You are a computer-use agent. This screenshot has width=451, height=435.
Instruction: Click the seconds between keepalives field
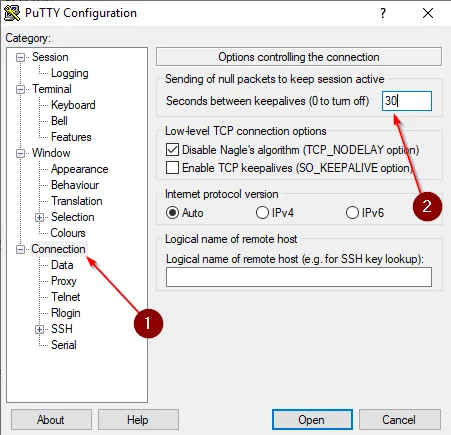click(407, 101)
